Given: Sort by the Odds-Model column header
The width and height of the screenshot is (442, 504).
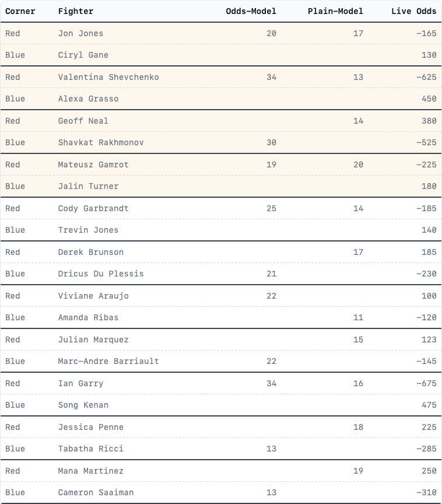Looking at the screenshot, I should tap(251, 11).
